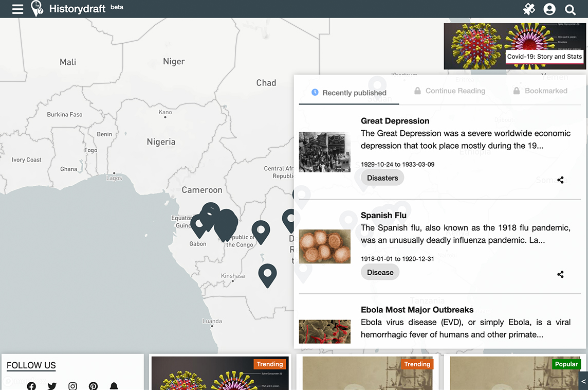Click the FOLLOW US heading
The height and width of the screenshot is (390, 588).
pos(31,366)
